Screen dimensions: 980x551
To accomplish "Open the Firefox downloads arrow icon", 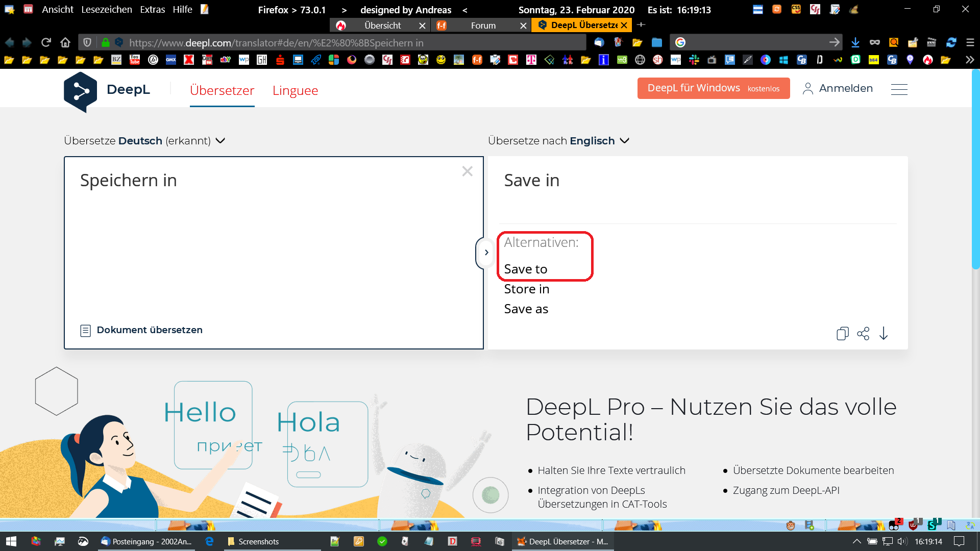I will point(855,42).
